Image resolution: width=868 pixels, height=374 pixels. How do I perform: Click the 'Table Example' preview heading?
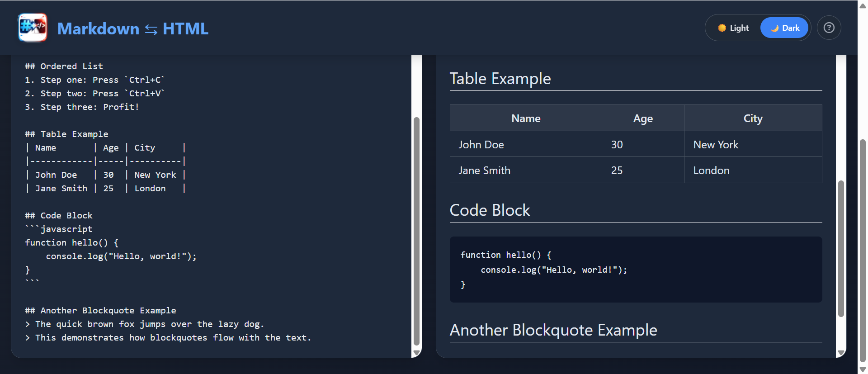tap(500, 79)
